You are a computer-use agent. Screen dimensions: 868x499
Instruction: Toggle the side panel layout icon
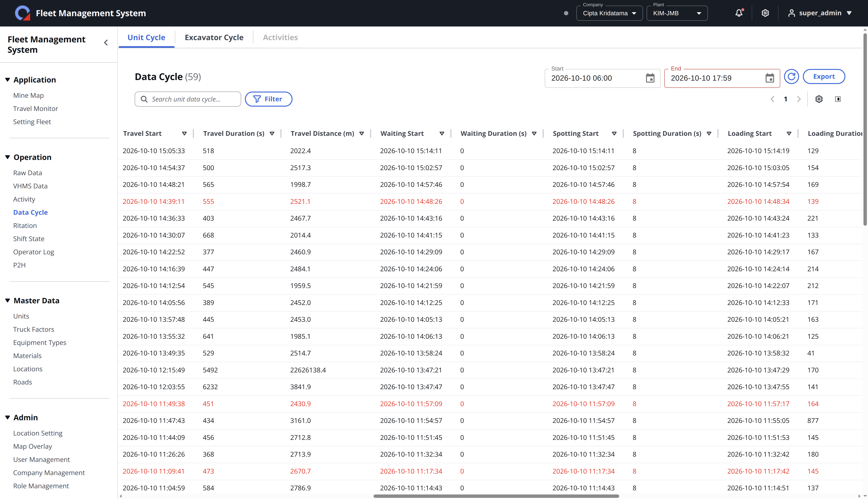[x=838, y=99]
